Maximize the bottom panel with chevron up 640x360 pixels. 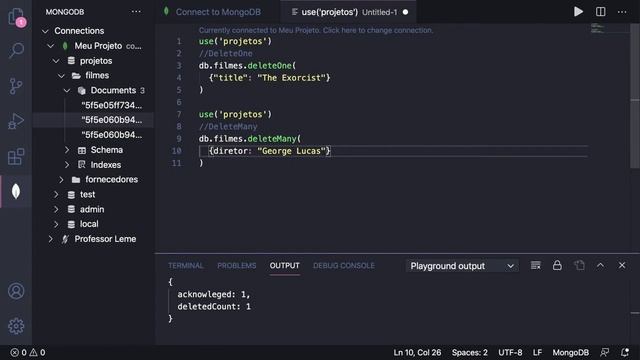[600, 266]
